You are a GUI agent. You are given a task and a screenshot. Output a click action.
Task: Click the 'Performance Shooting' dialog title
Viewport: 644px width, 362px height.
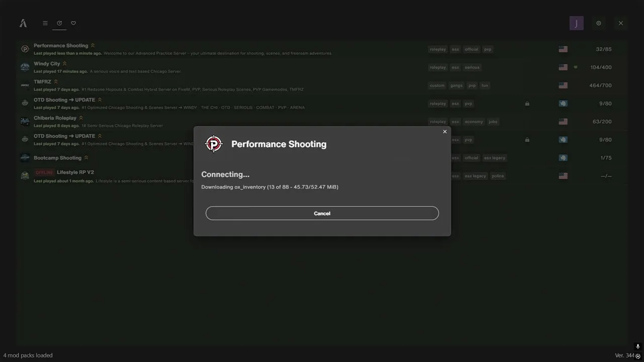279,144
